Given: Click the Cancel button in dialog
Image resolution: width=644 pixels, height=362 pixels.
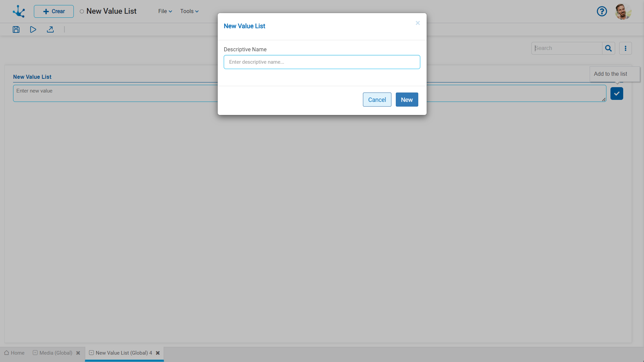Looking at the screenshot, I should coord(377,100).
